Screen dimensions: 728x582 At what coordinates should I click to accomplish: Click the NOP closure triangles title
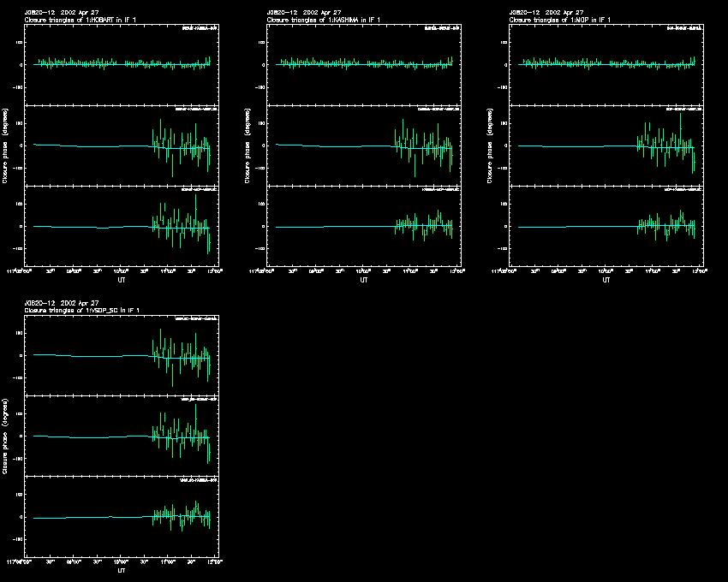coord(561,19)
